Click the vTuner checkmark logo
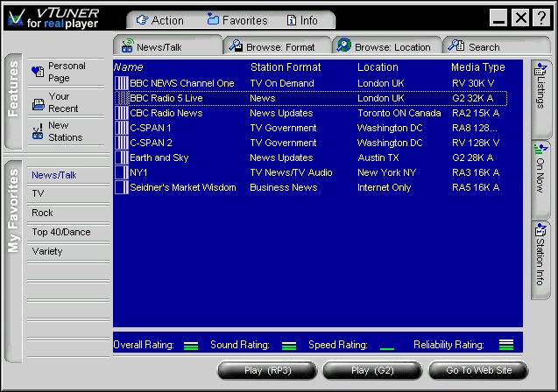The height and width of the screenshot is (392, 558). 16,17
